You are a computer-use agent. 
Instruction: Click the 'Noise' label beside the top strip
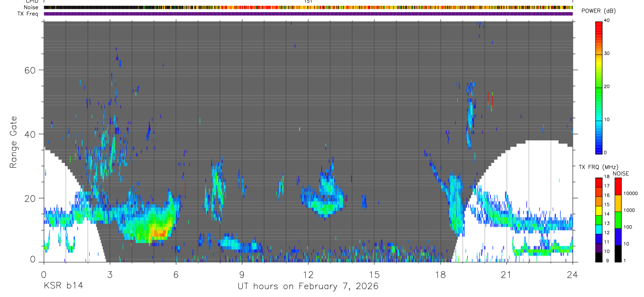pos(31,7)
